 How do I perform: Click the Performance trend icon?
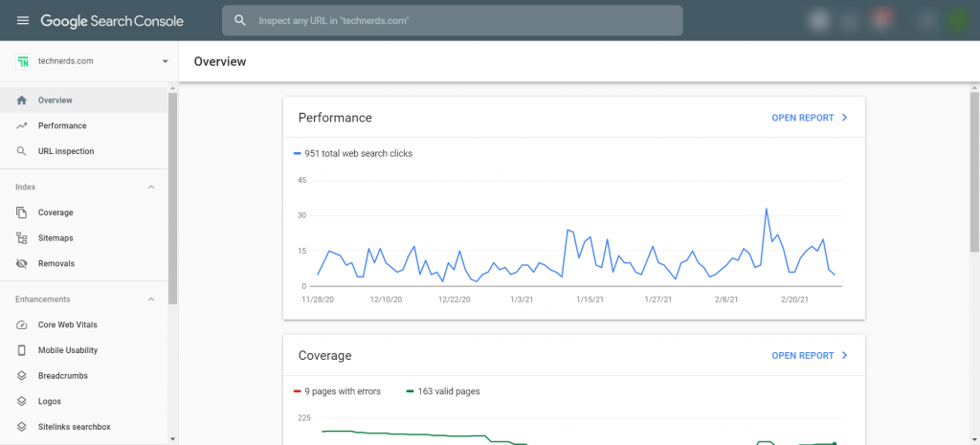point(22,125)
